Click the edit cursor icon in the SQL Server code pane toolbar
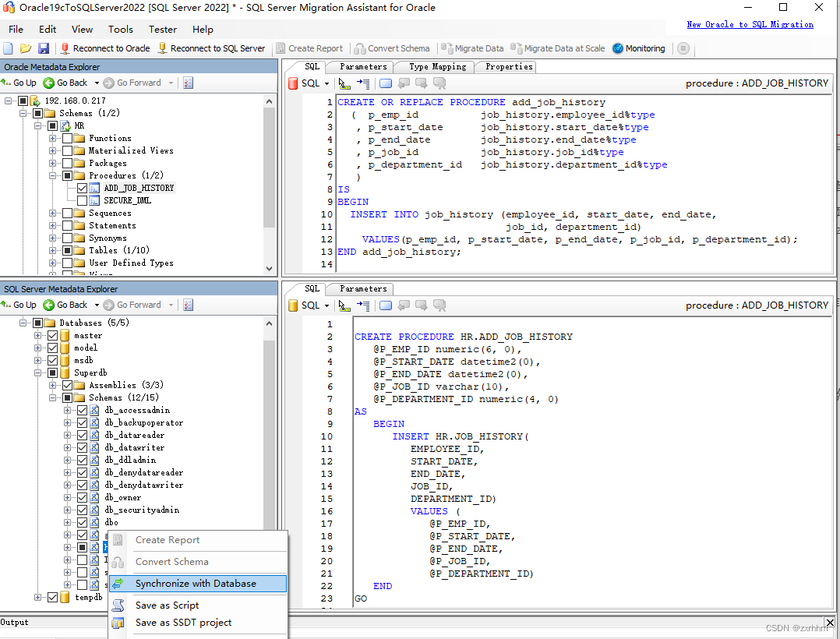The height and width of the screenshot is (639, 840). pyautogui.click(x=344, y=305)
